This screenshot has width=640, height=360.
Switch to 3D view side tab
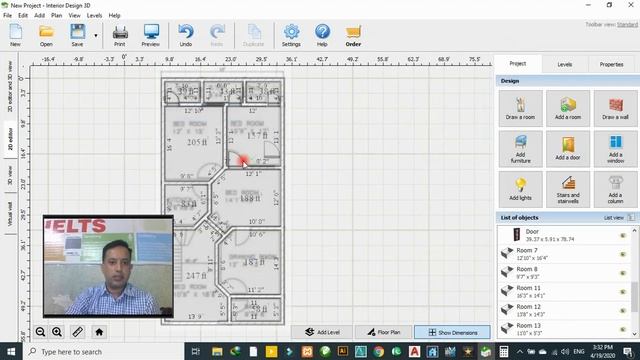[x=10, y=175]
